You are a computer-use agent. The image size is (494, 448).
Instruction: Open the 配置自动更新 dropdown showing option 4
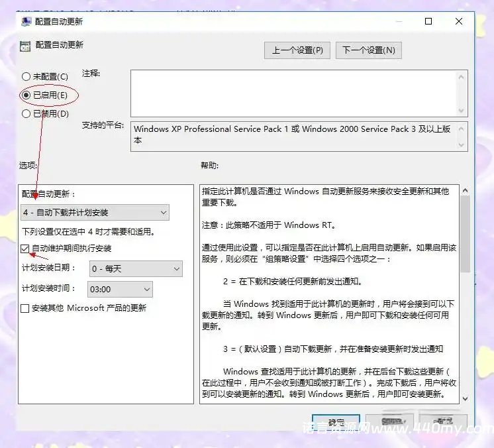(x=95, y=213)
